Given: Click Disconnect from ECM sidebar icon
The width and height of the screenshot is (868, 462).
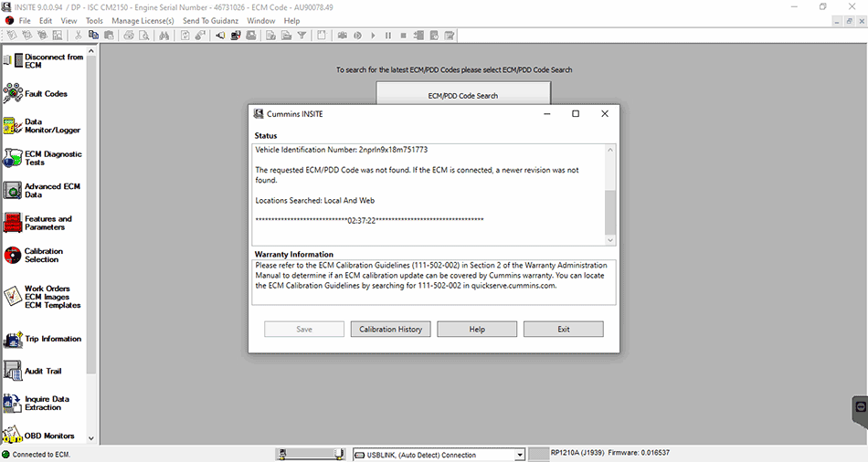Looking at the screenshot, I should coord(15,60).
